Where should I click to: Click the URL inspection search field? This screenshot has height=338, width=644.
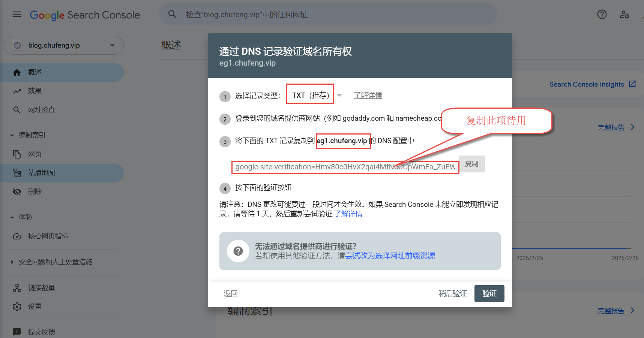[x=328, y=15]
